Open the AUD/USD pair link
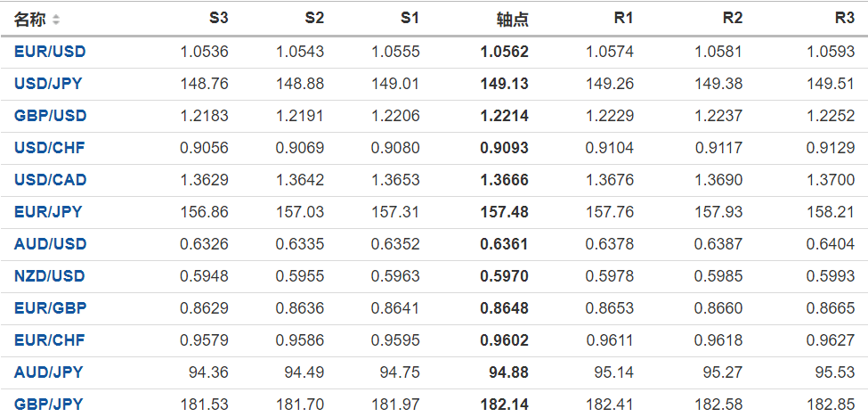The image size is (868, 417). pyautogui.click(x=50, y=244)
